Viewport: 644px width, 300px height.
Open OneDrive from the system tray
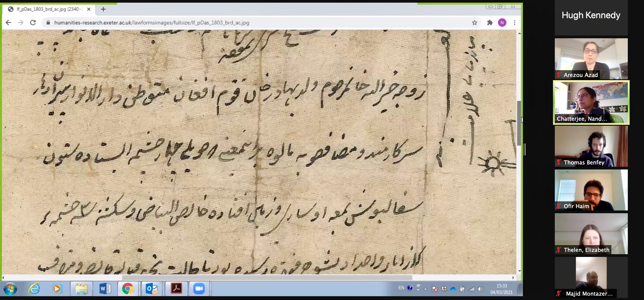[x=454, y=289]
